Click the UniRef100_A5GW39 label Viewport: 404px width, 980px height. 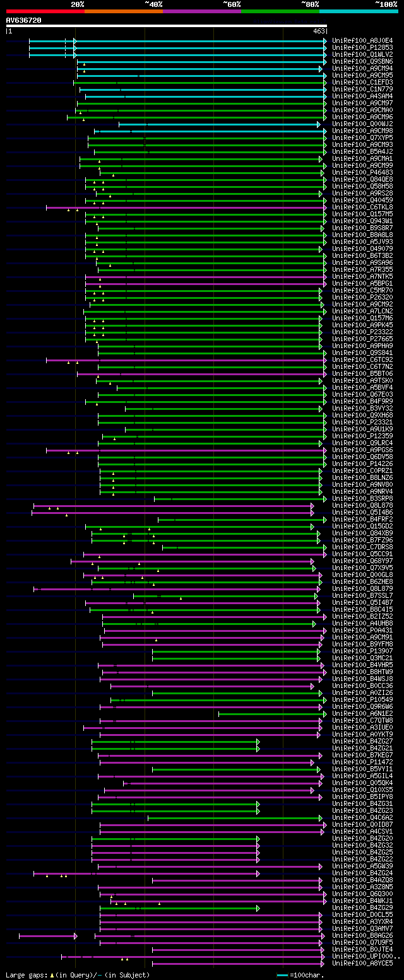click(362, 866)
